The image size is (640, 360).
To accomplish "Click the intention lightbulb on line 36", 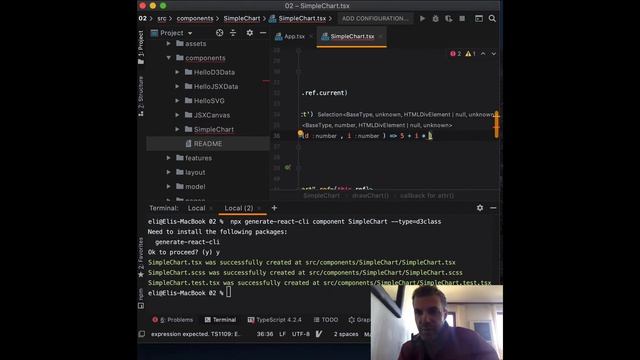I will point(300,133).
